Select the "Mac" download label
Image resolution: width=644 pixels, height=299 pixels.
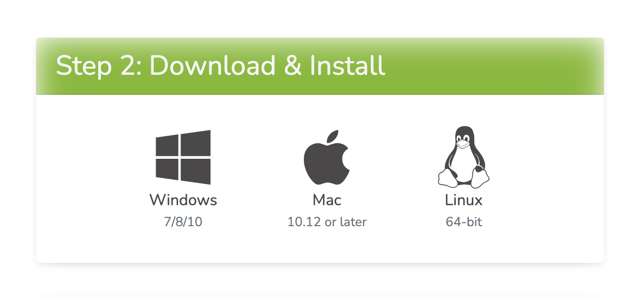click(327, 200)
